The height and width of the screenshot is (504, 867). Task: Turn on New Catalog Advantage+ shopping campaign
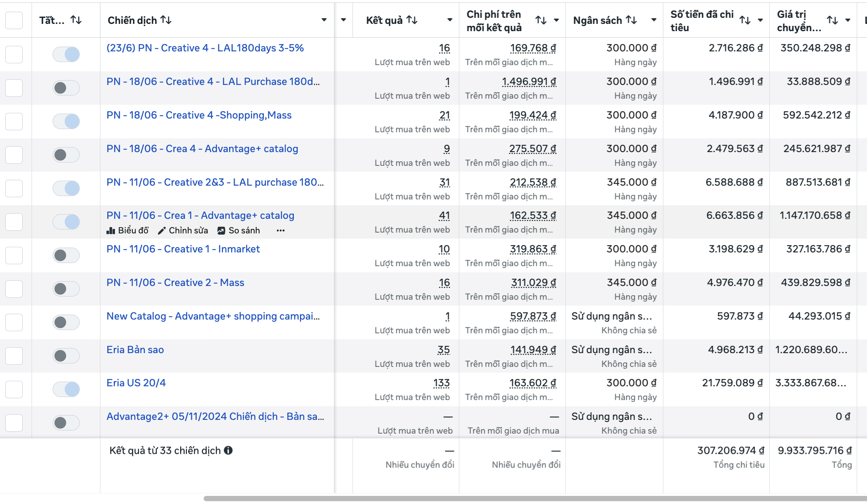66,322
